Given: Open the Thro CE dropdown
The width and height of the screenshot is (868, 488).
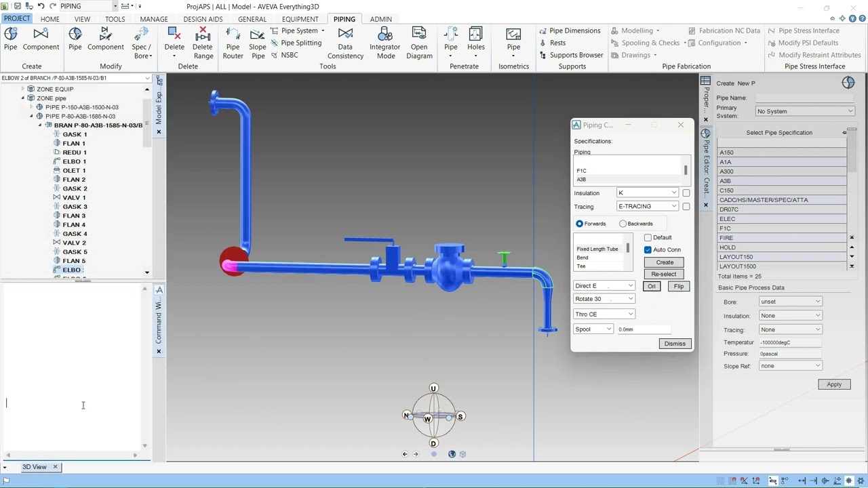Looking at the screenshot, I should [x=604, y=314].
